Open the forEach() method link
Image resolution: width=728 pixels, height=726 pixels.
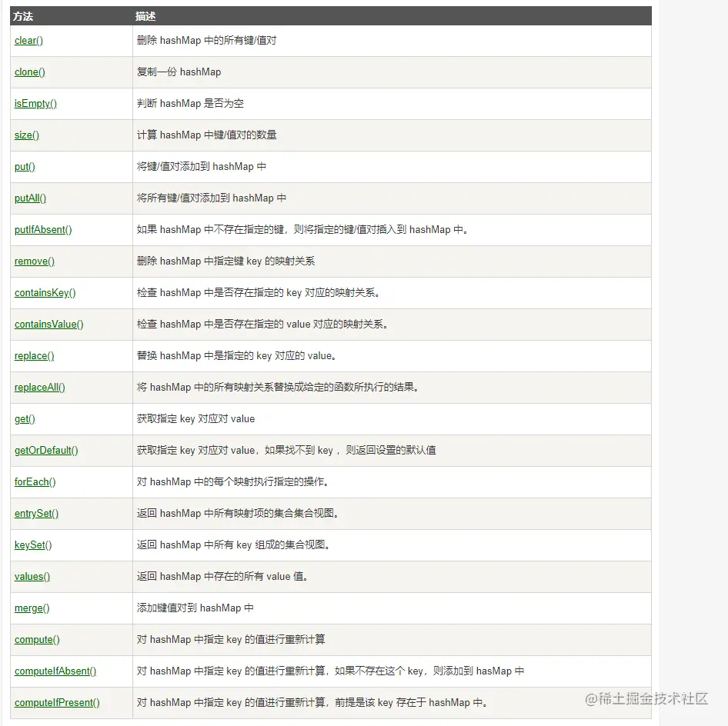[35, 482]
